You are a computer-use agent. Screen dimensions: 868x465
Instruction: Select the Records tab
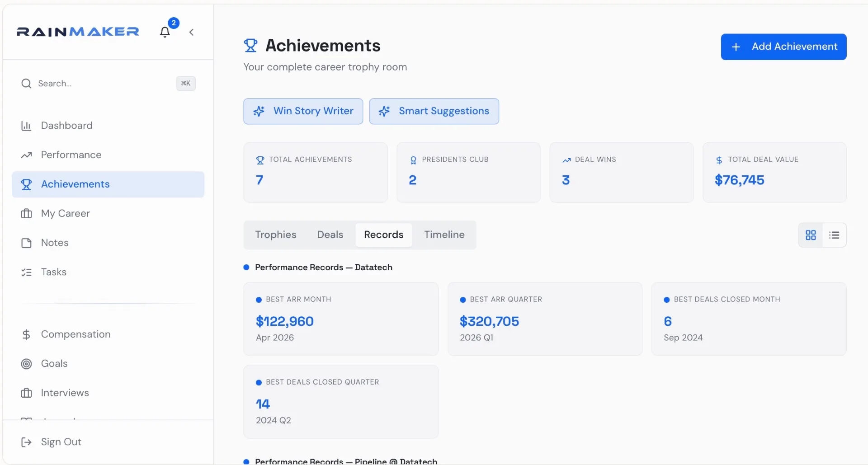(384, 235)
